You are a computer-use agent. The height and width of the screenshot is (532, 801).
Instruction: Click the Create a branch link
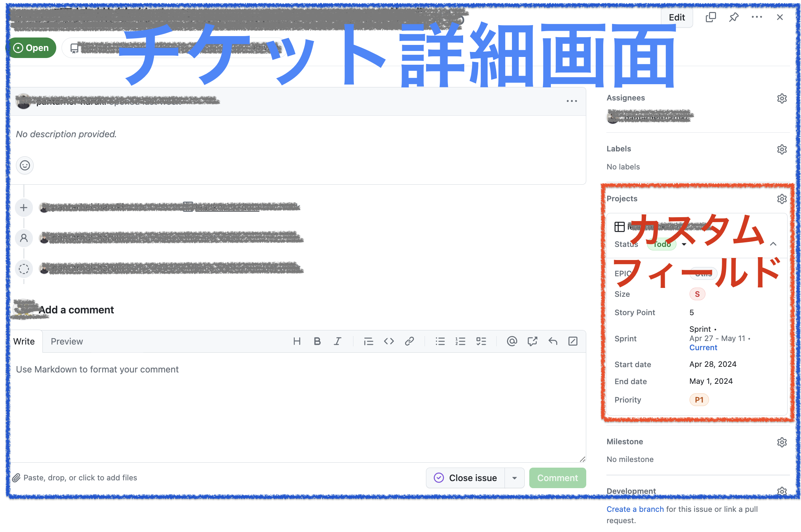635,509
